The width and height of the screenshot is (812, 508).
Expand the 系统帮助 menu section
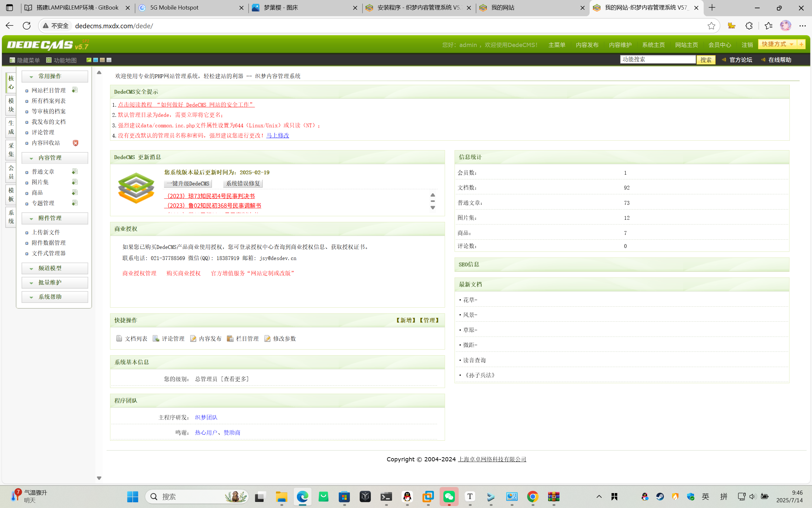pos(55,297)
